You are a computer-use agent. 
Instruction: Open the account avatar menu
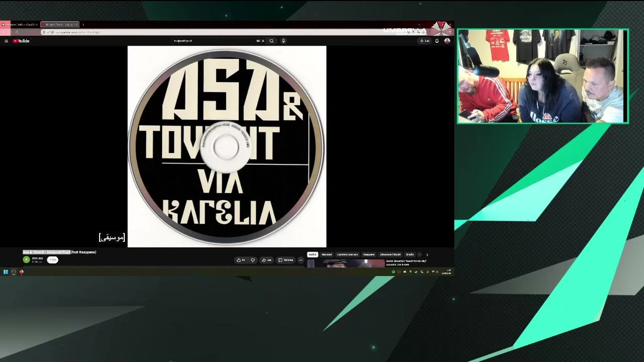coord(447,41)
